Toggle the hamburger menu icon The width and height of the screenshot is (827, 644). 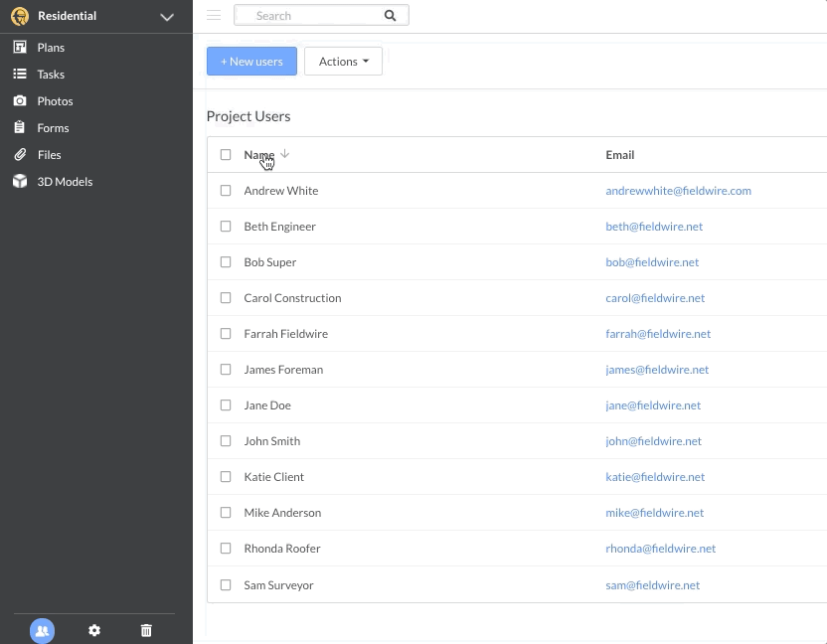[x=214, y=15]
